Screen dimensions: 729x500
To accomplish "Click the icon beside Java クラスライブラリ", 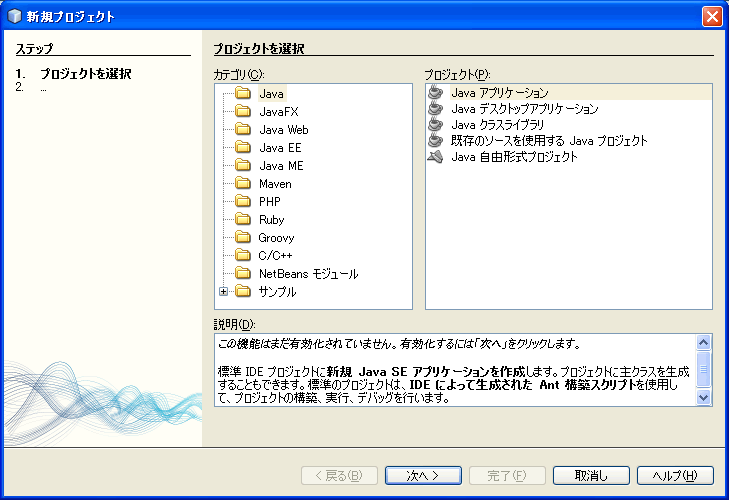I will 435,124.
